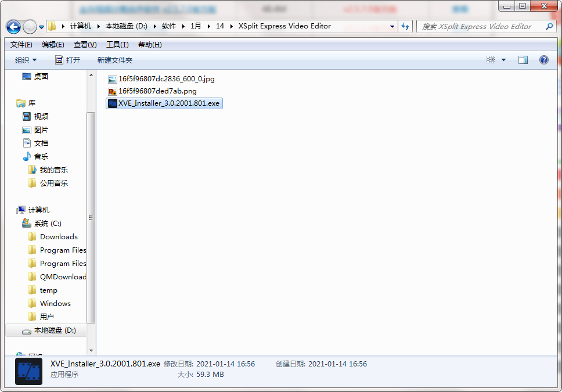
Task: Open the 查看(V) menu
Action: point(85,45)
